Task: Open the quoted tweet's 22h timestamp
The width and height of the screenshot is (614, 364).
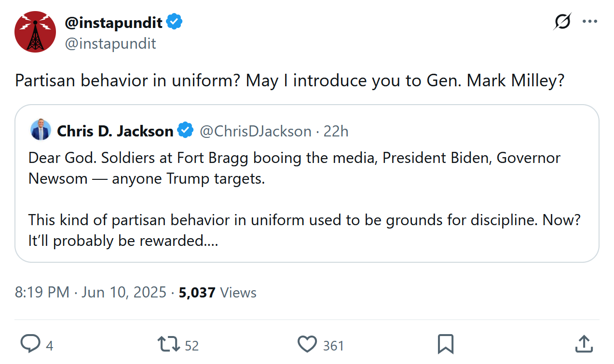Action: (336, 131)
